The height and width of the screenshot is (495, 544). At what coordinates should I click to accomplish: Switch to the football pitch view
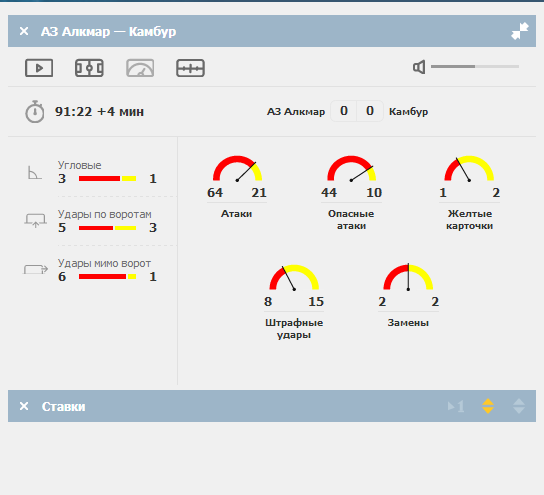coord(89,68)
